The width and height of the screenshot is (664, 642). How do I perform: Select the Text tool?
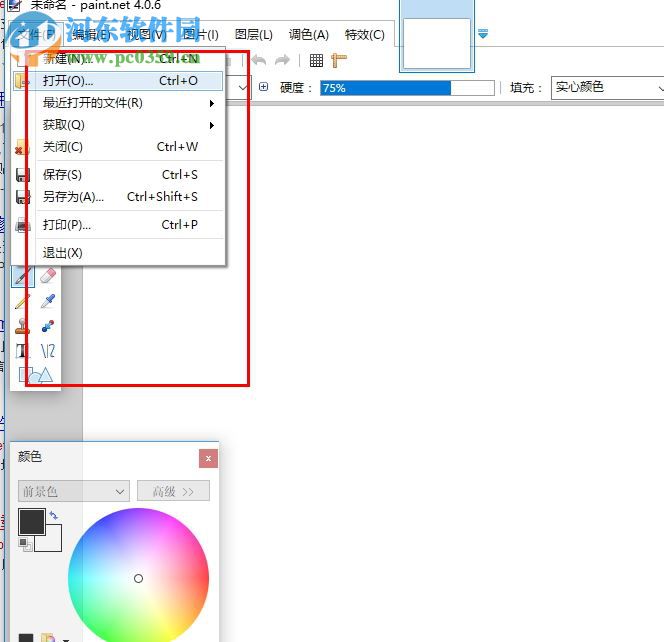click(x=22, y=351)
